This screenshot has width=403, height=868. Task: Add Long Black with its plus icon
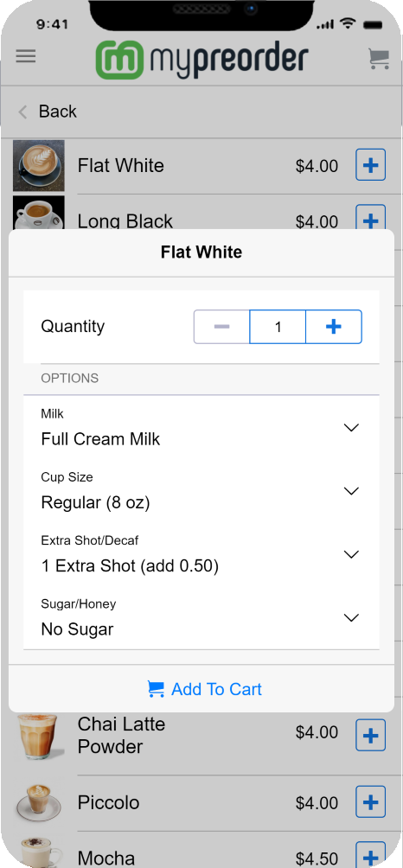click(370, 217)
